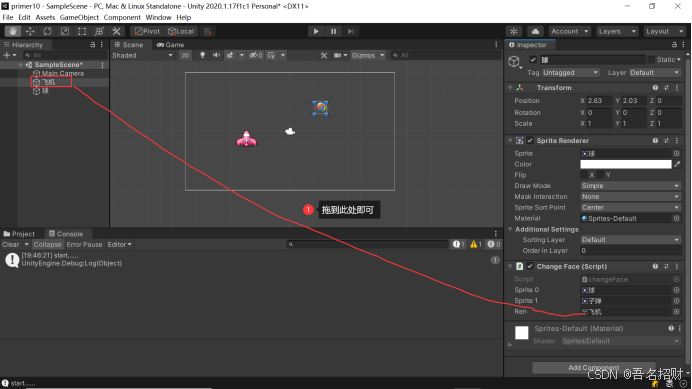This screenshot has height=389, width=692.
Task: Use color eyedropper next to Color
Action: coord(677,164)
